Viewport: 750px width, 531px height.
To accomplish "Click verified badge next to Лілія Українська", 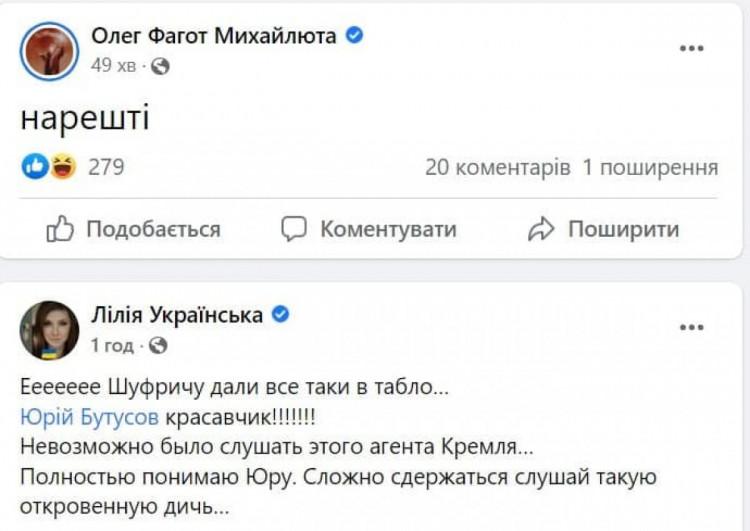I will click(x=281, y=315).
